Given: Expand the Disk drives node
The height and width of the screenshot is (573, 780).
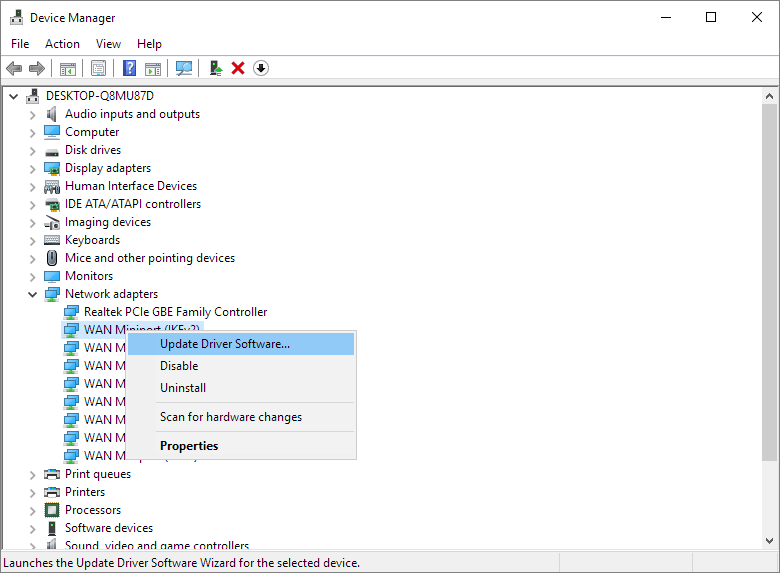Looking at the screenshot, I should point(33,150).
